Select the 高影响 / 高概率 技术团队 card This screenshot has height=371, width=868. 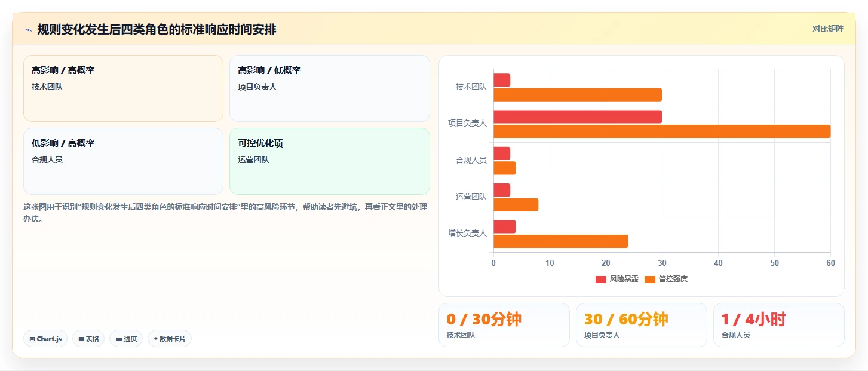click(123, 88)
